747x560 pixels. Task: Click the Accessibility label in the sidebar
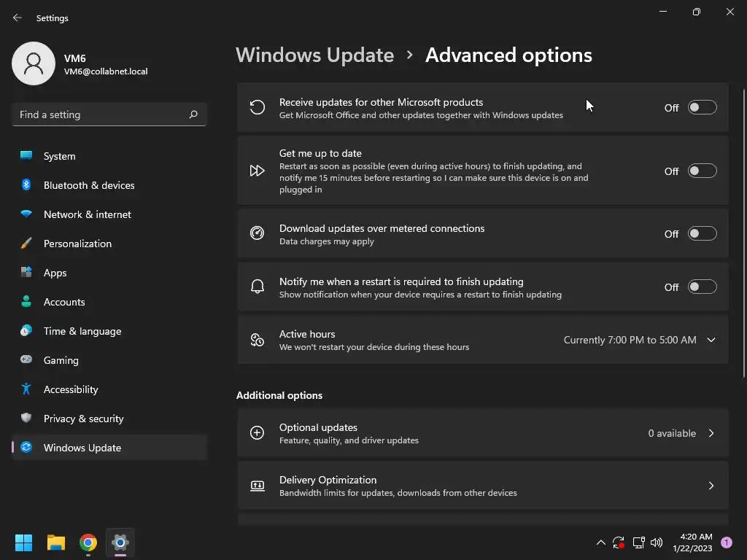[71, 389]
